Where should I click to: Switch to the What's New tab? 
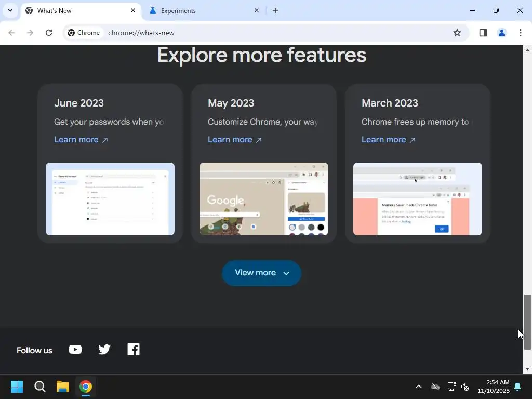[81, 11]
